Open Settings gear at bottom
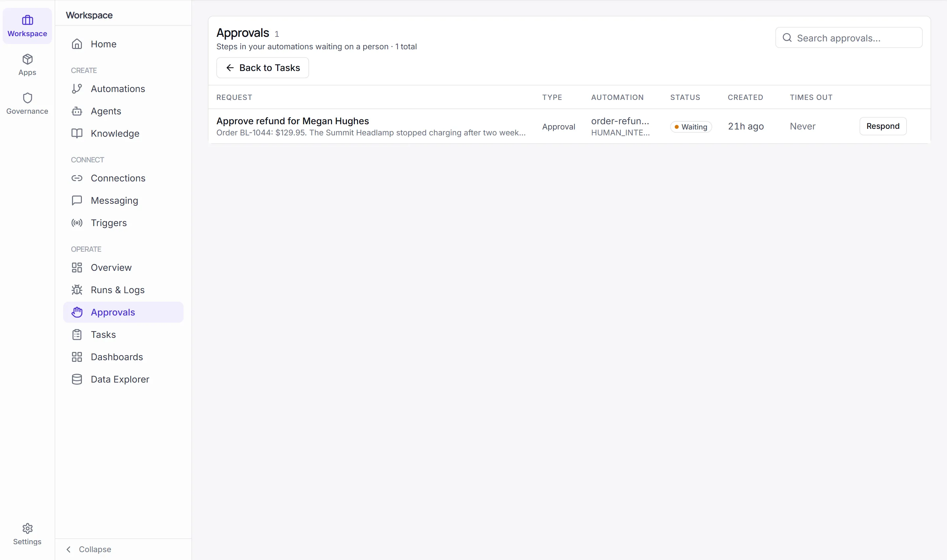 (27, 534)
